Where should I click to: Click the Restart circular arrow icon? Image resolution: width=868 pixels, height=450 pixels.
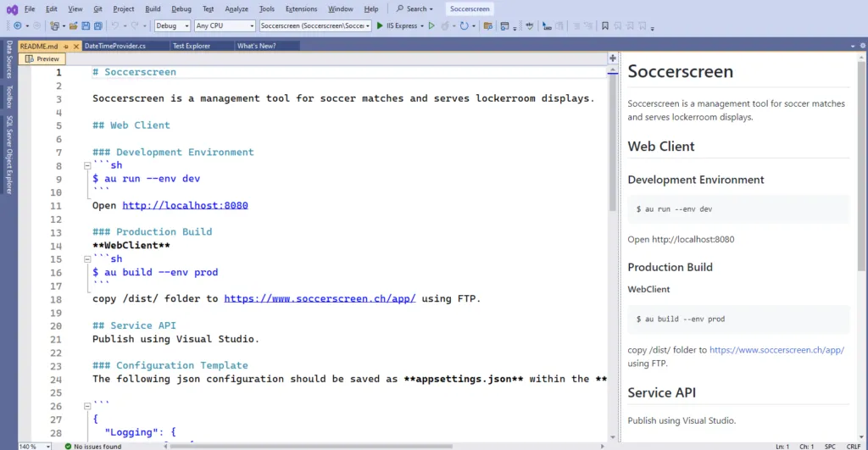(464, 26)
